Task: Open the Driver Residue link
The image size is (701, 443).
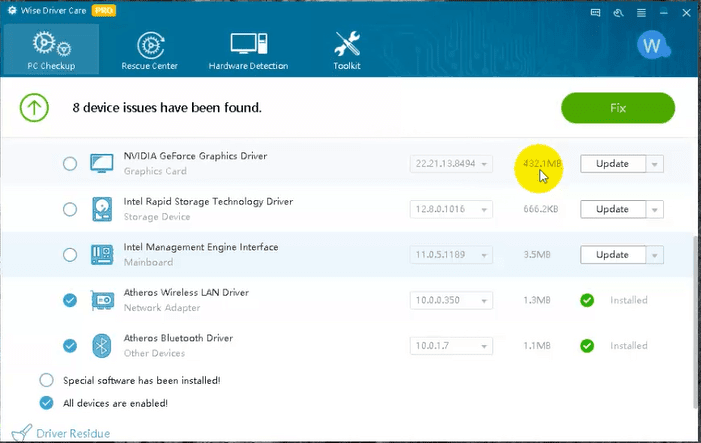Action: [x=73, y=434]
